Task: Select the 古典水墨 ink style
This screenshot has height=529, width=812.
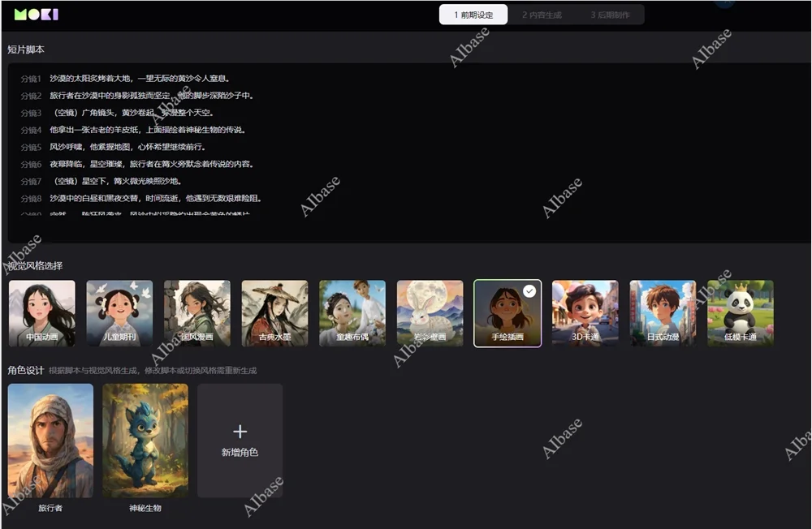Action: (274, 313)
